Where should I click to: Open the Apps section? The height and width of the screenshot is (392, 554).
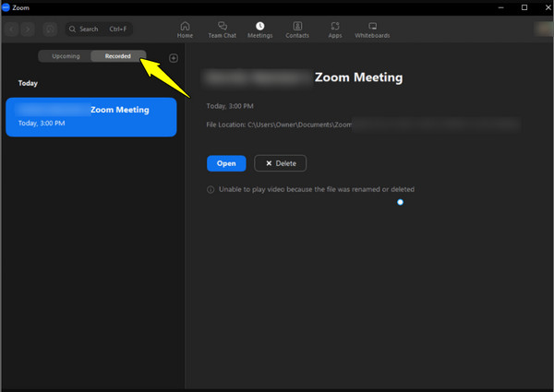(x=335, y=30)
